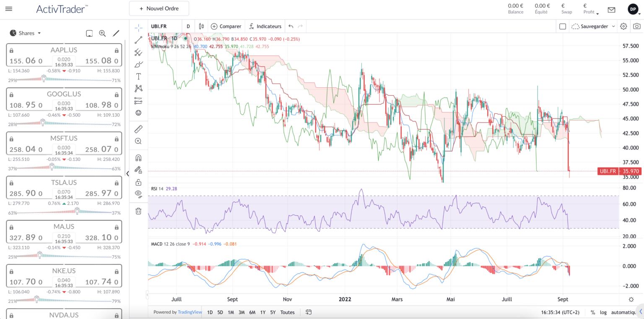Image resolution: width=644 pixels, height=319 pixels.
Task: Select the trend line drawing tool
Action: click(x=138, y=39)
